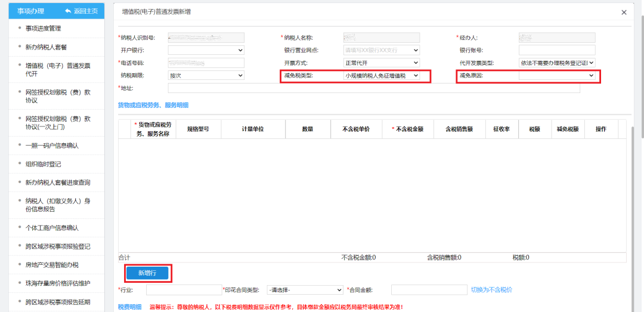This screenshot has height=312, width=644.
Task: Click the 新增行 button
Action: point(147,273)
